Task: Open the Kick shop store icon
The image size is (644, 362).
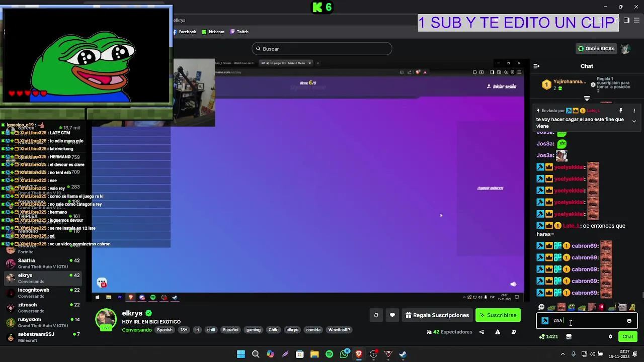Action: 569,336
